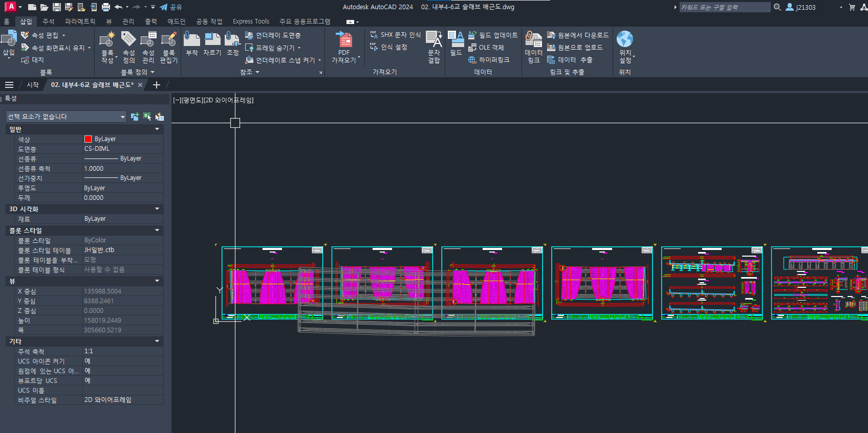Click the Redo arrow icon
The width and height of the screenshot is (868, 433).
[136, 7]
